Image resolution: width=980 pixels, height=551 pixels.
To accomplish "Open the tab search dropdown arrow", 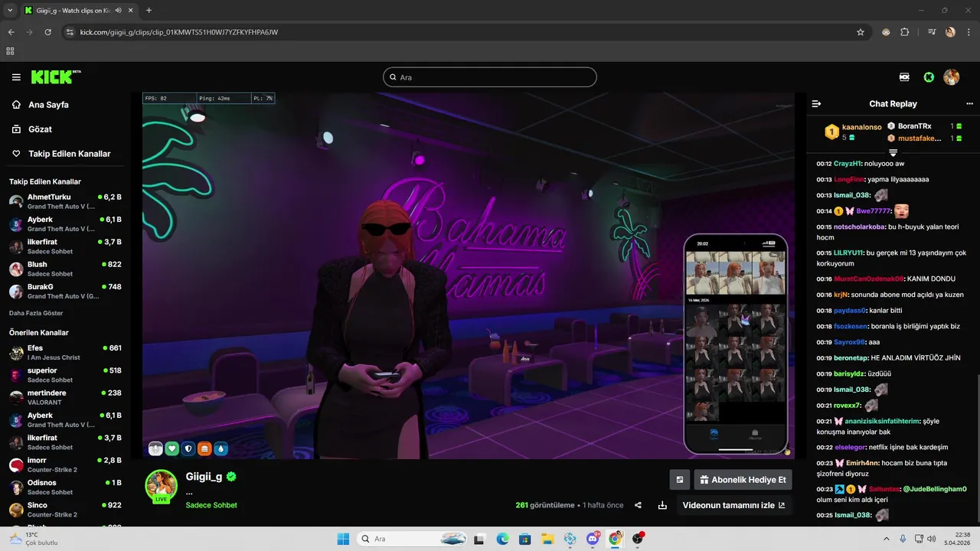I will 11,11.
